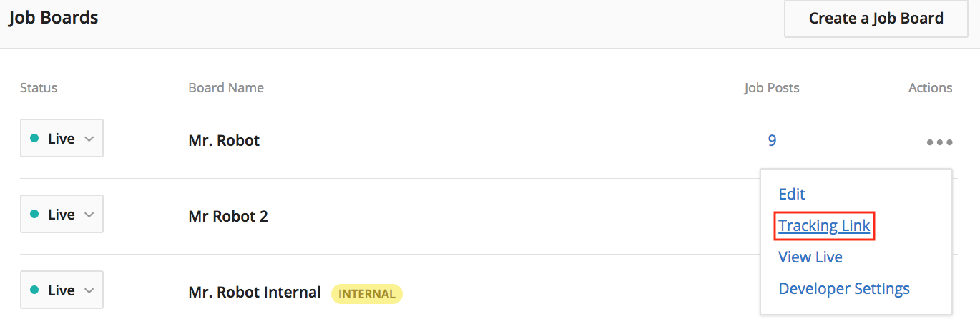Click the Board Name column header

[226, 88]
